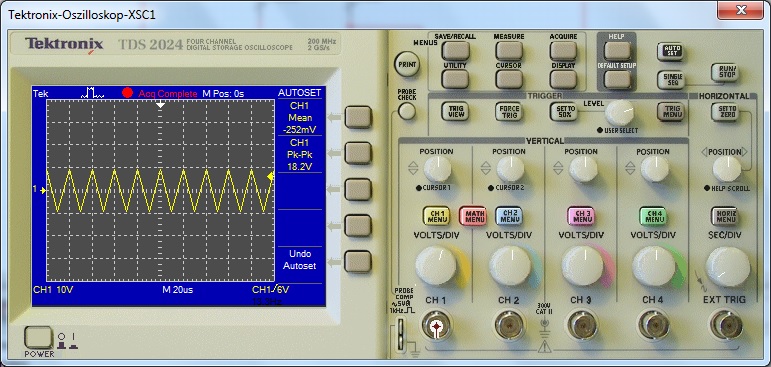This screenshot has width=771, height=367.
Task: Click the SINGLE SEQ button
Action: click(x=671, y=79)
